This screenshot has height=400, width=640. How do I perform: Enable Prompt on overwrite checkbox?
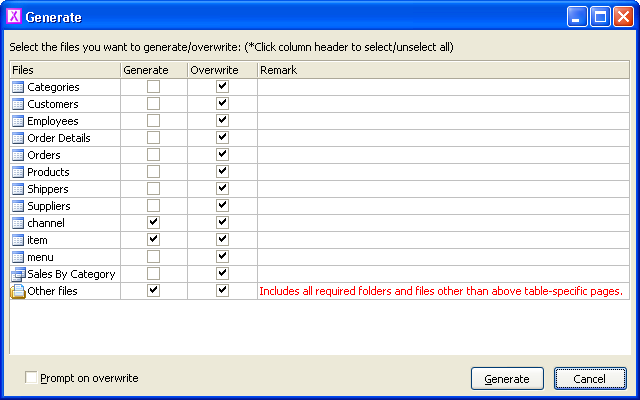31,378
